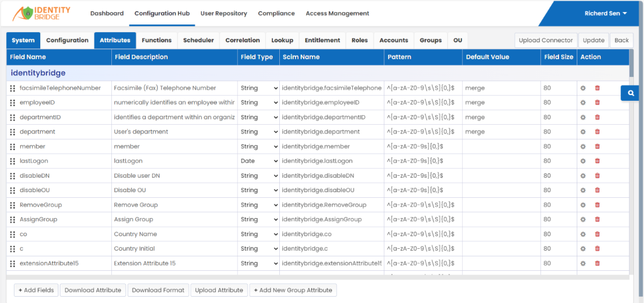Click Download Attribute button

[93, 290]
